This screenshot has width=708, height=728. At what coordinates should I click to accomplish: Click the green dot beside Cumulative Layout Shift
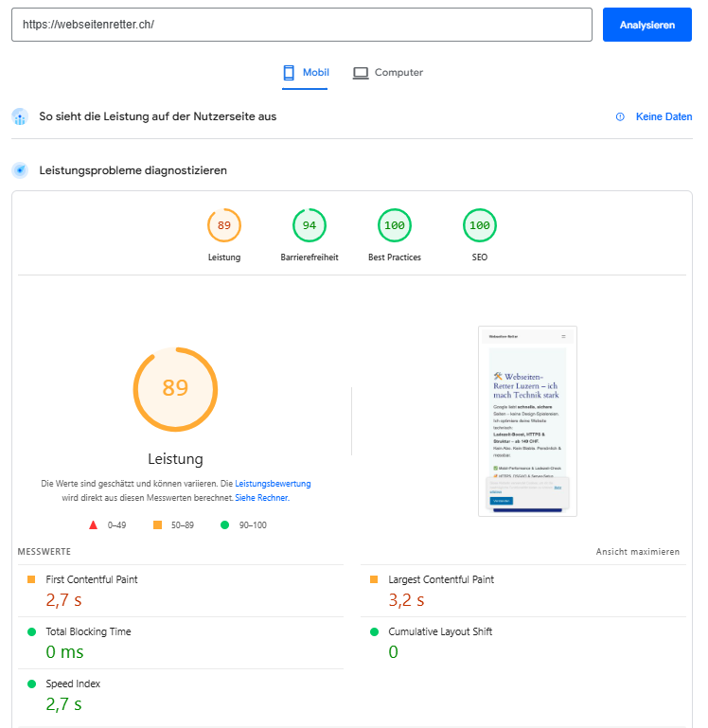tap(374, 631)
